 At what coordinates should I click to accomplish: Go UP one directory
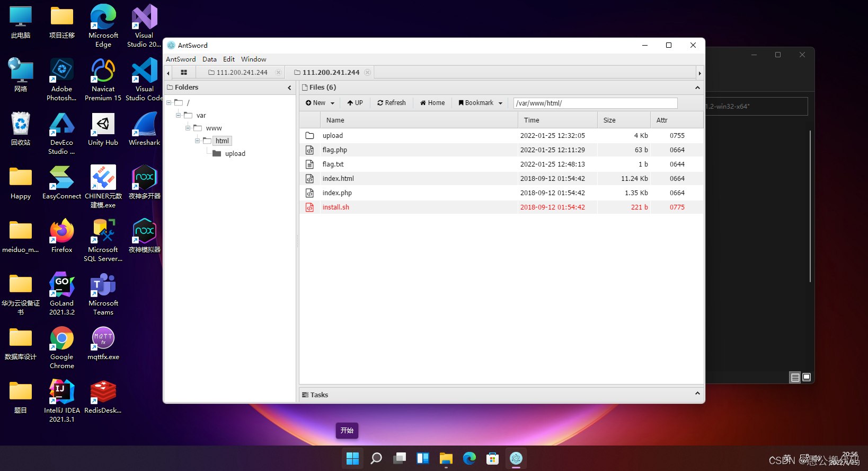pos(355,103)
